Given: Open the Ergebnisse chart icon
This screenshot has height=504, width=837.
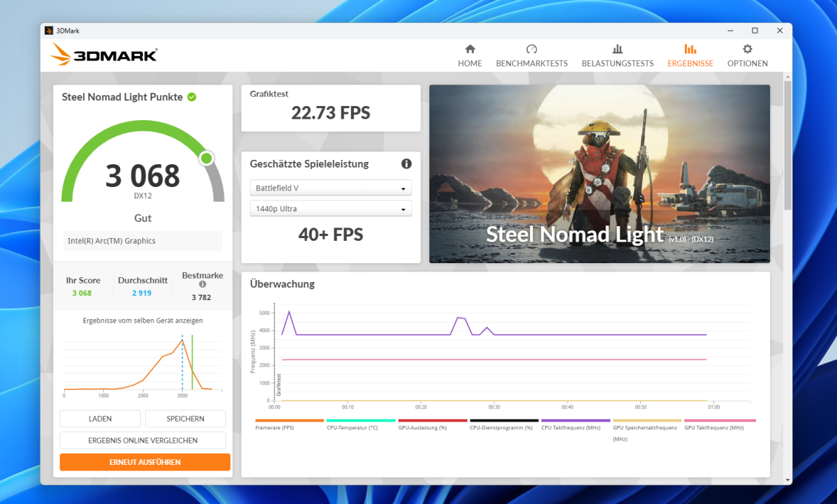Looking at the screenshot, I should tap(690, 49).
